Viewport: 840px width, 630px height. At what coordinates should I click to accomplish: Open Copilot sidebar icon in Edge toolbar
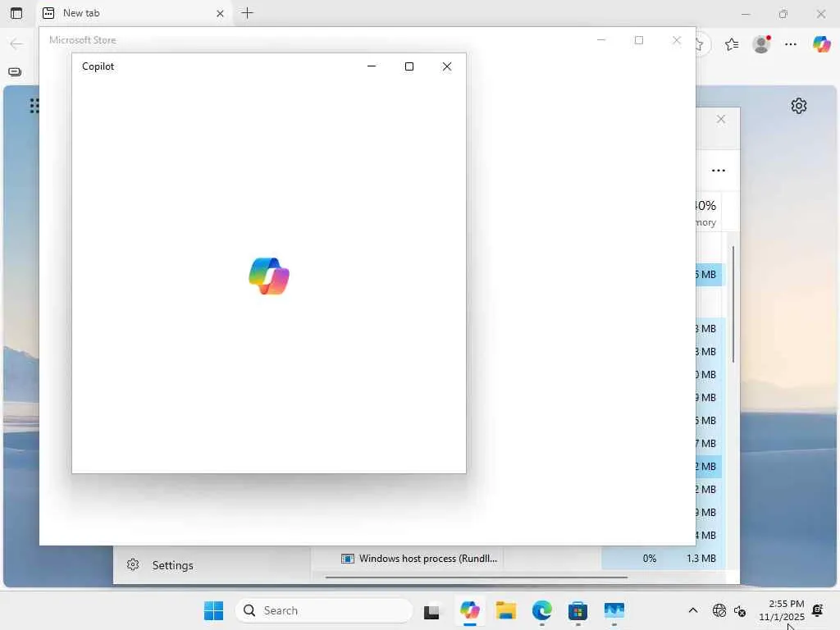click(x=821, y=44)
